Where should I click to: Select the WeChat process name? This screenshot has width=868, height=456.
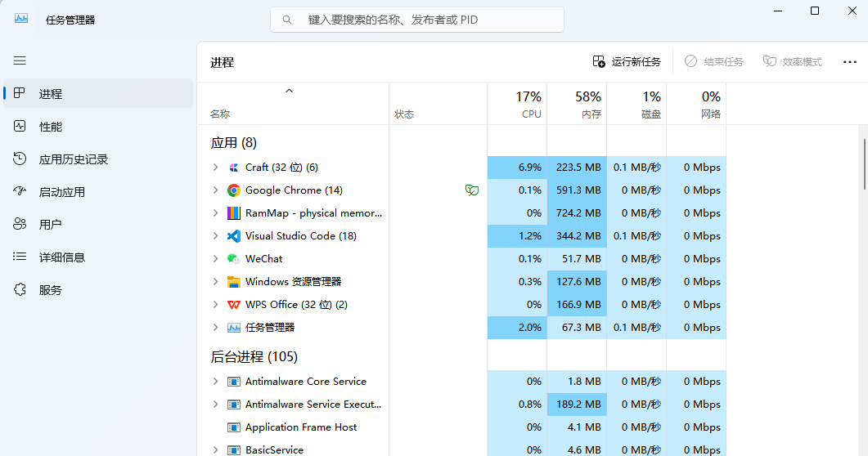pyautogui.click(x=263, y=259)
